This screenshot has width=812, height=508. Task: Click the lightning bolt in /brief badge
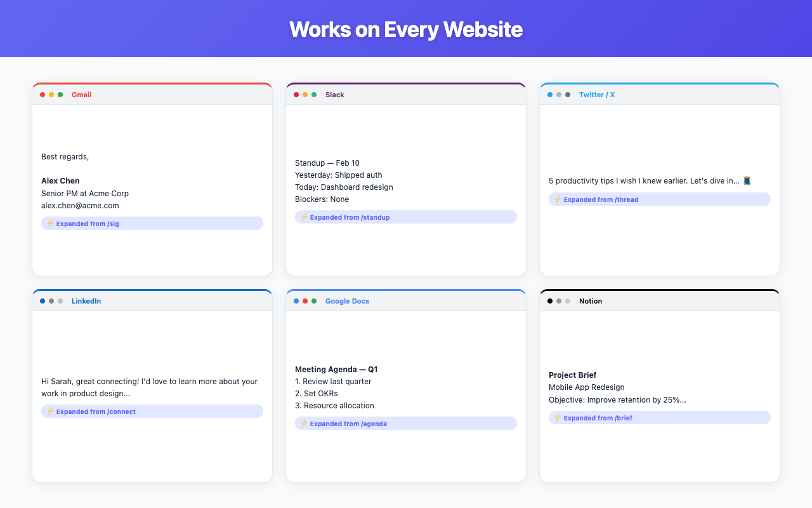(x=557, y=418)
